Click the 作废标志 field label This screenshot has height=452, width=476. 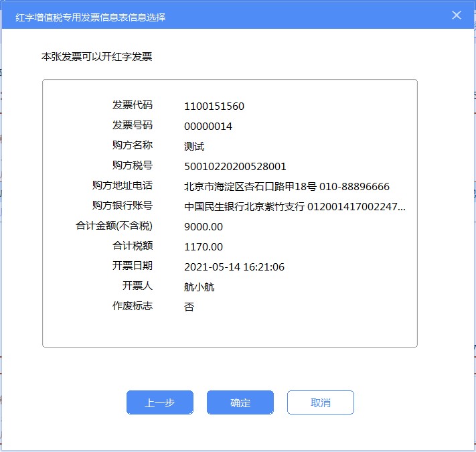133,306
